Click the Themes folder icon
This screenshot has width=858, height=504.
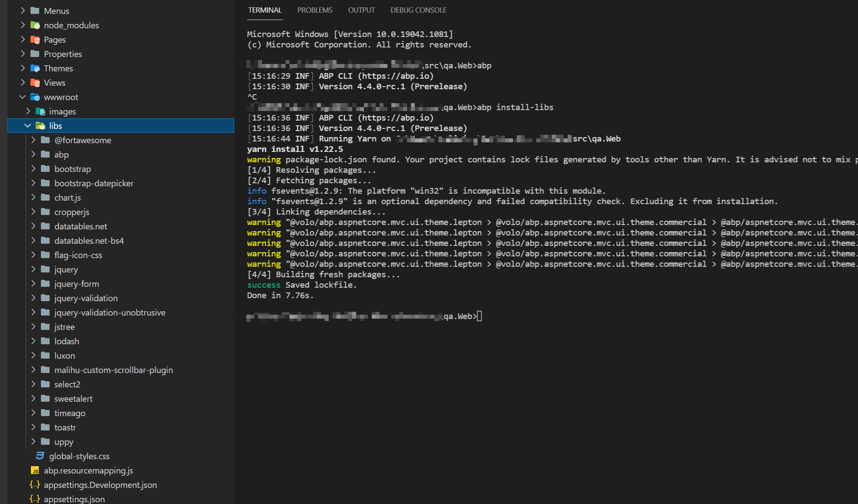[35, 68]
